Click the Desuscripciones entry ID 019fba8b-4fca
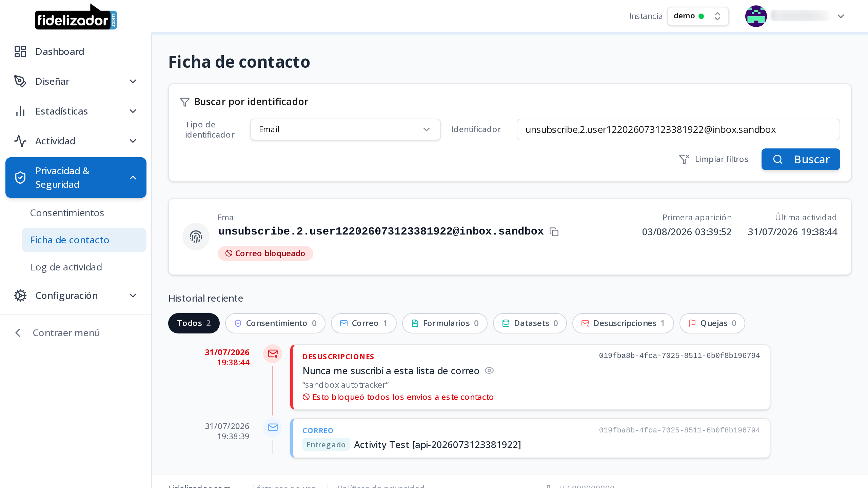 pyautogui.click(x=679, y=355)
